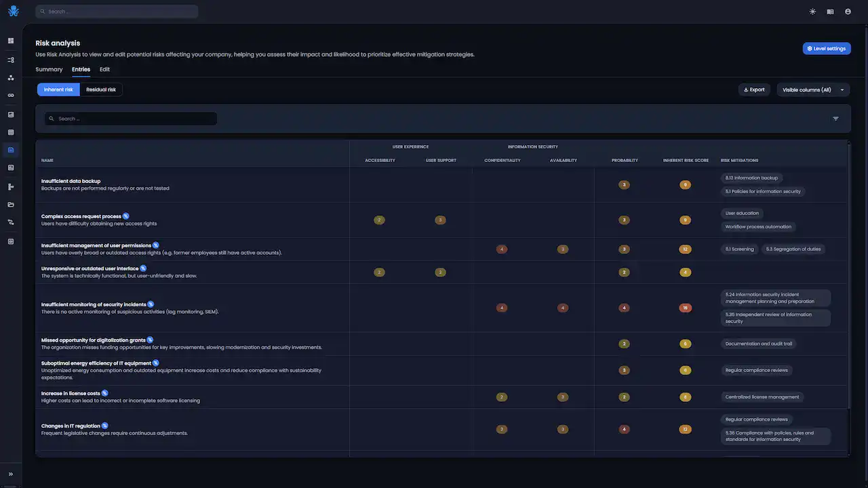The width and height of the screenshot is (868, 488).
Task: Click the badge beside Increase in license costs
Action: point(104,393)
